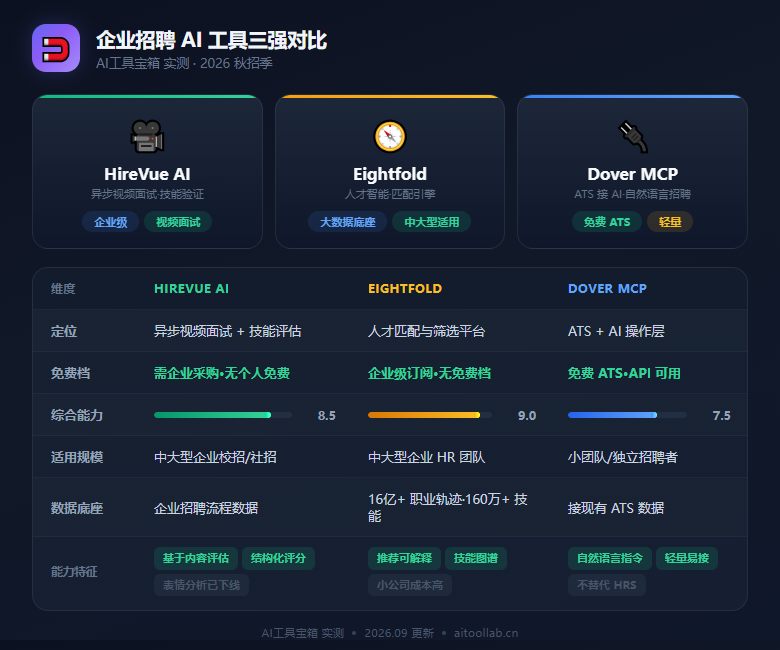The height and width of the screenshot is (650, 780).
Task: Click the 接现有 ATS 数据 cell
Action: [x=616, y=508]
